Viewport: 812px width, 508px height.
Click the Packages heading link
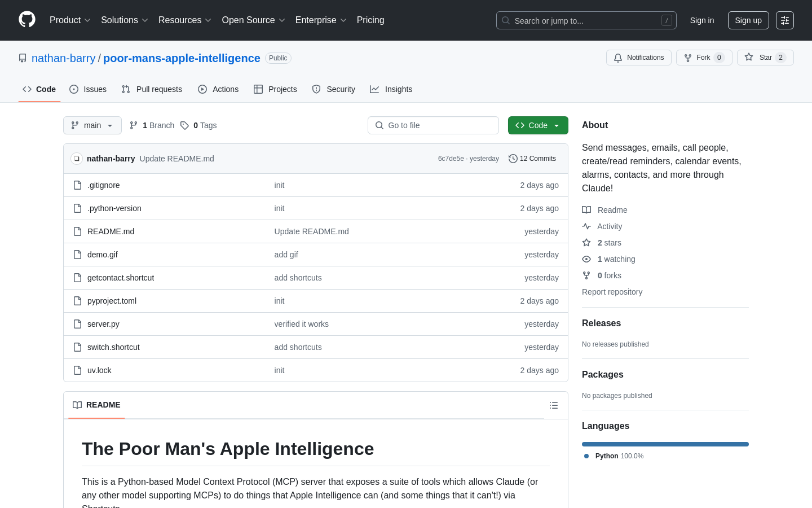[x=603, y=375]
